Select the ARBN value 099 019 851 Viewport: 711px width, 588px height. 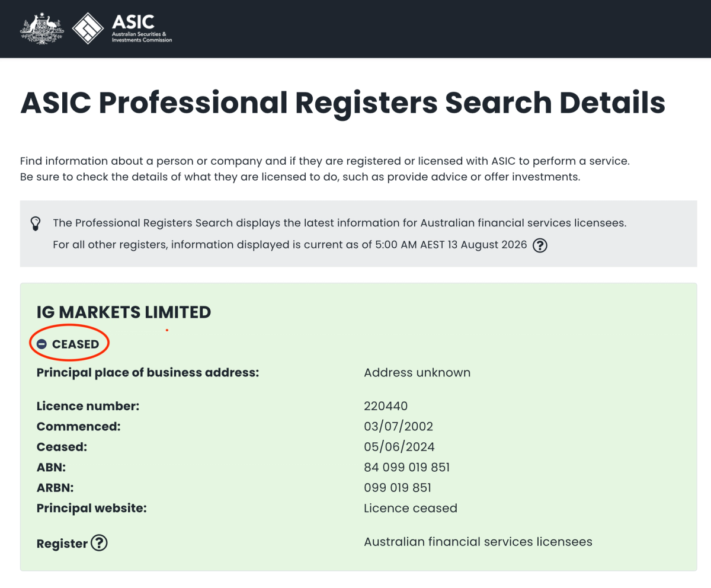pyautogui.click(x=398, y=488)
